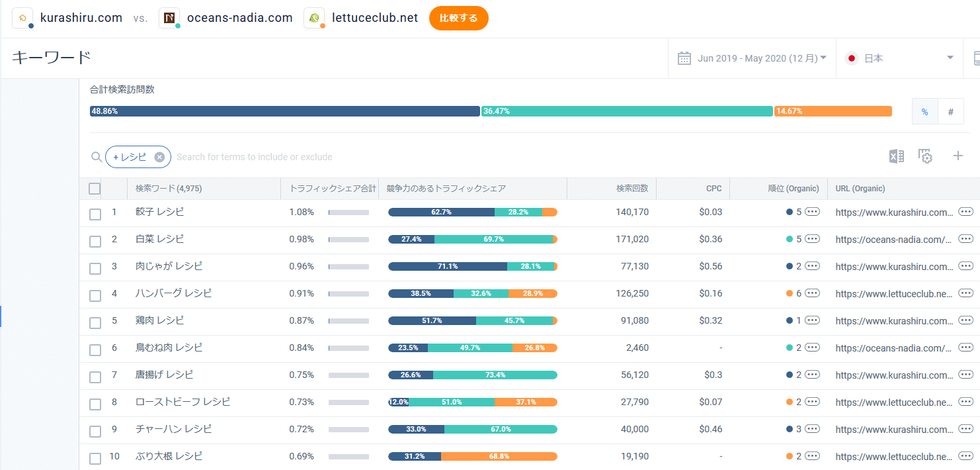Switch to percent view toggle

click(924, 111)
